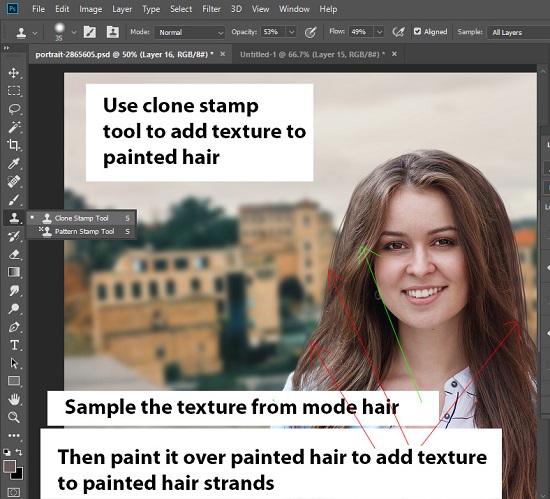Screen dimensions: 550x499
Task: Open the File menu
Action: click(x=38, y=9)
